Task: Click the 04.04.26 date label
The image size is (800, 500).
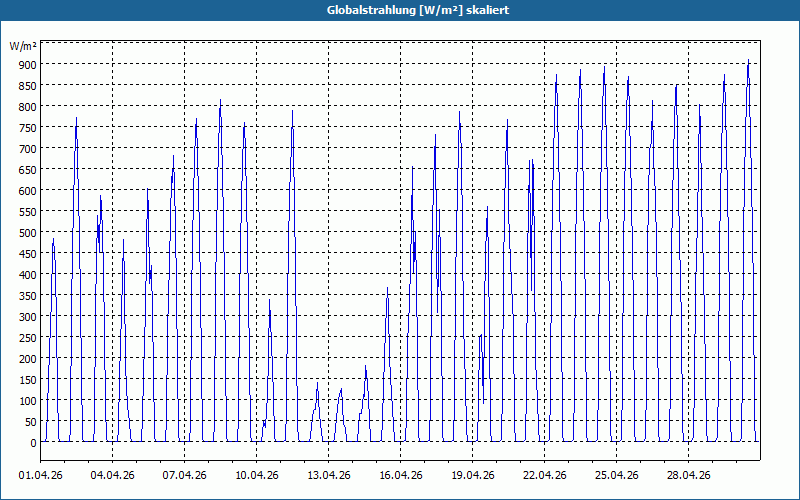Action: coord(113,475)
